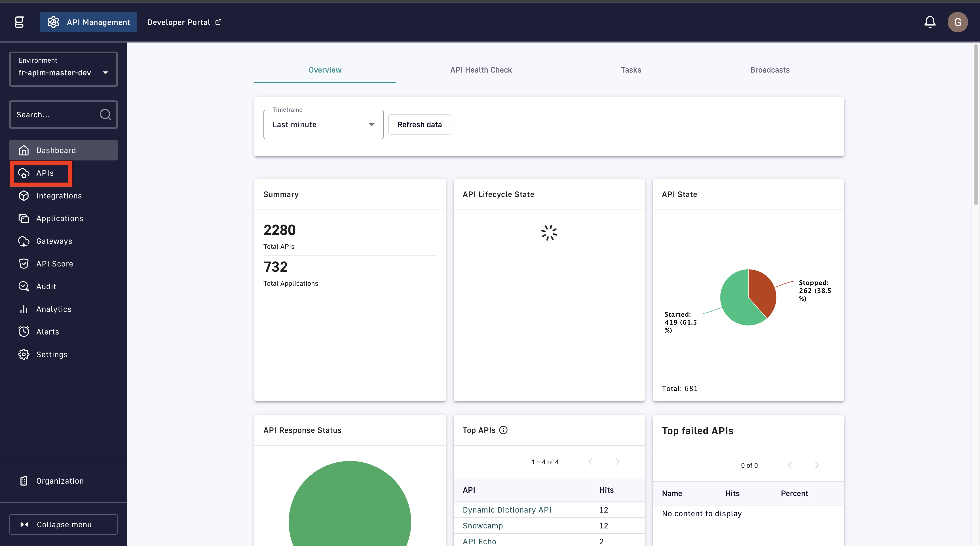
Task: Click the Gravitee logo icon
Action: (x=19, y=22)
